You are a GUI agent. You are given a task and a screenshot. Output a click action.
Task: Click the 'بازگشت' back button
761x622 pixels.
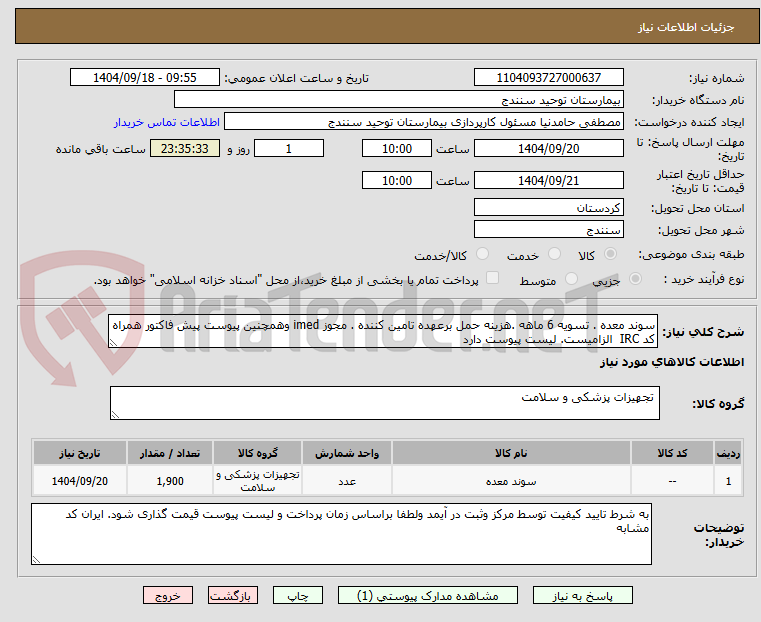point(233,595)
